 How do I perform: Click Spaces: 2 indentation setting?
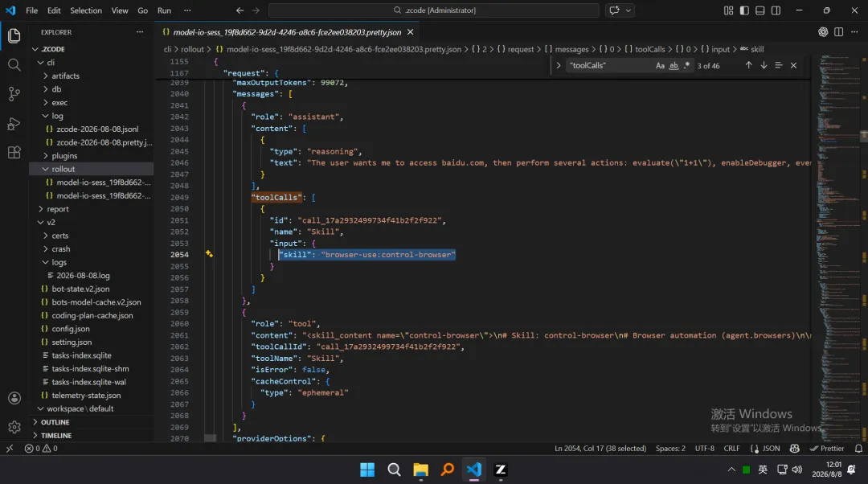(x=670, y=449)
